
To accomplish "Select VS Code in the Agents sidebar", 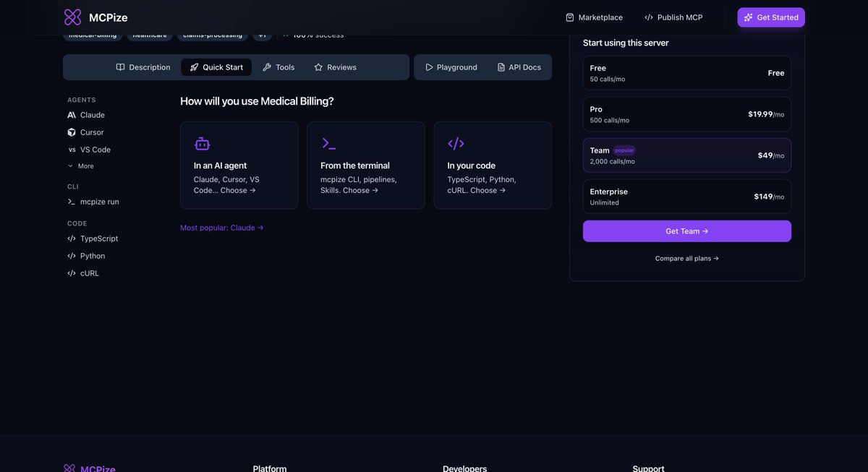I will pyautogui.click(x=89, y=150).
